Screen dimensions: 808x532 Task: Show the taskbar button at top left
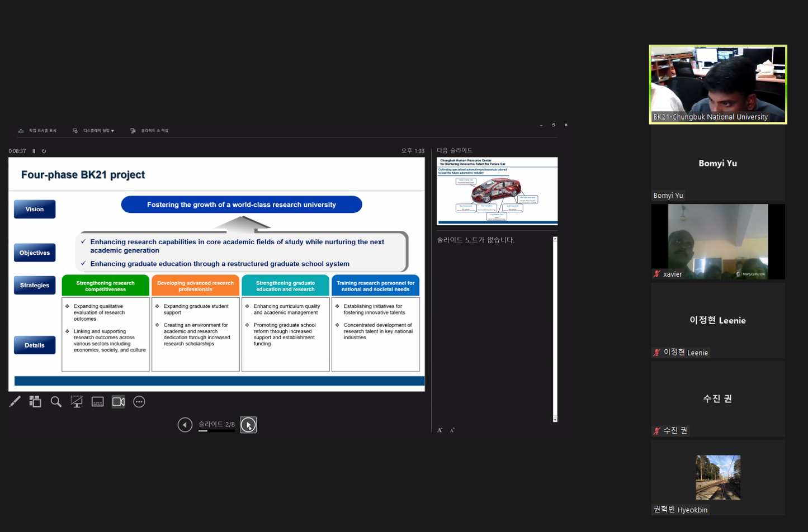click(x=37, y=131)
